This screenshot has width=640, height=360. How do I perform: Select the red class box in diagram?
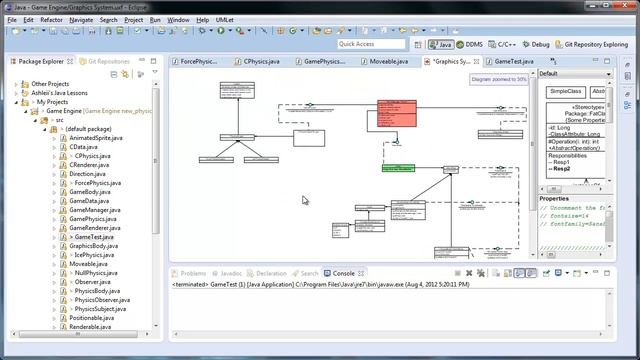point(397,113)
